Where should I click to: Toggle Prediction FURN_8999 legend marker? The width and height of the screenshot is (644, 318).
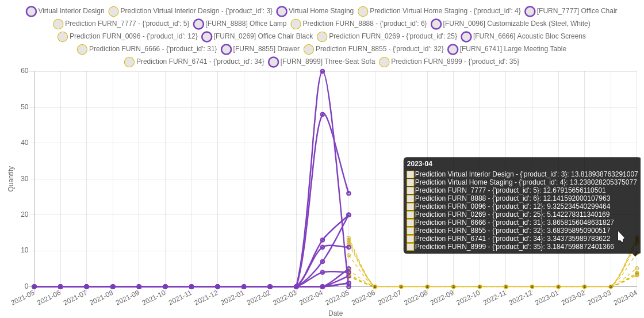click(384, 62)
